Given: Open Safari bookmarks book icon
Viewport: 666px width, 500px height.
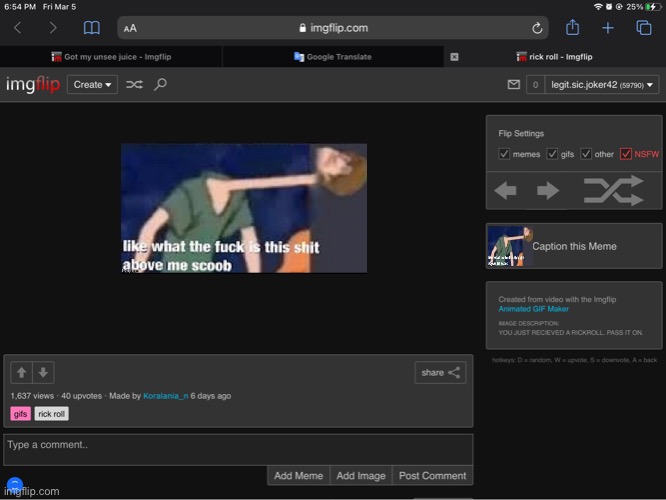Looking at the screenshot, I should click(x=91, y=28).
